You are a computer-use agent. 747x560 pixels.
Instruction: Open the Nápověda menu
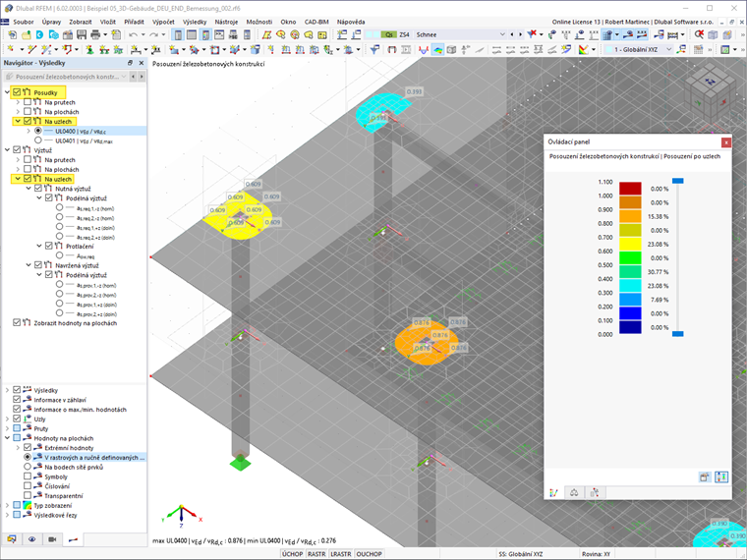pyautogui.click(x=351, y=22)
